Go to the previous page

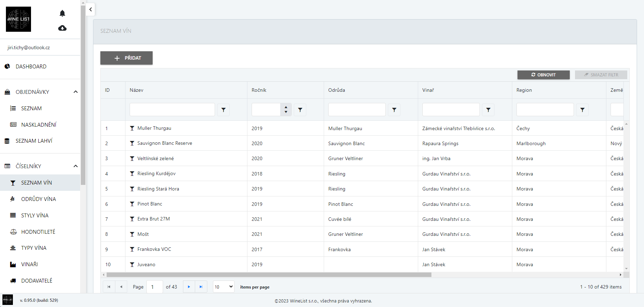pyautogui.click(x=121, y=287)
